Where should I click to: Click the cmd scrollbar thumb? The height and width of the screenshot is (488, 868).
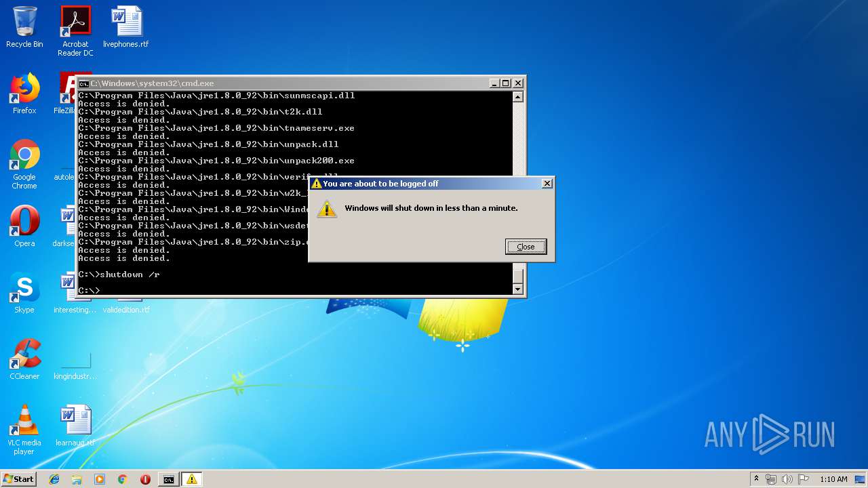(518, 276)
